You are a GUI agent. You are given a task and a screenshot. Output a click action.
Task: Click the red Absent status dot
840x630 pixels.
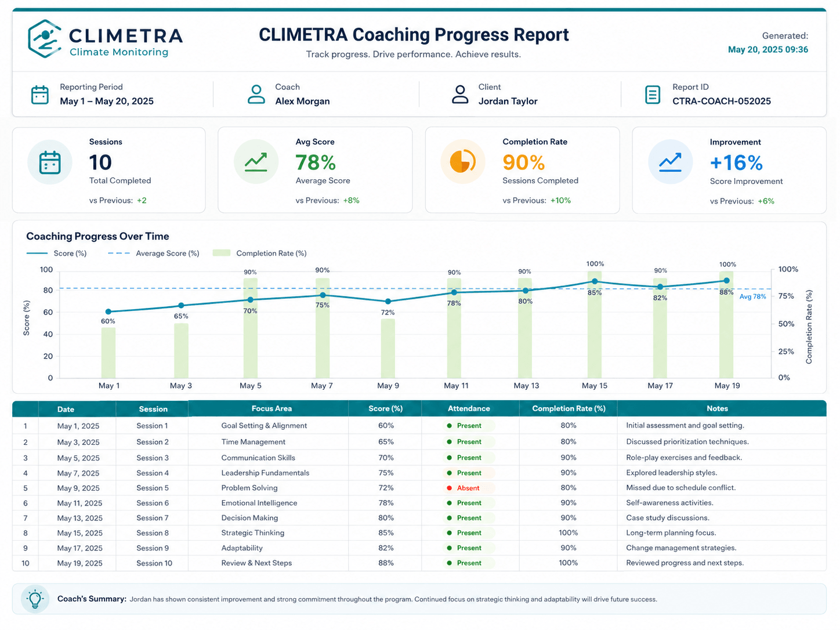(x=449, y=488)
